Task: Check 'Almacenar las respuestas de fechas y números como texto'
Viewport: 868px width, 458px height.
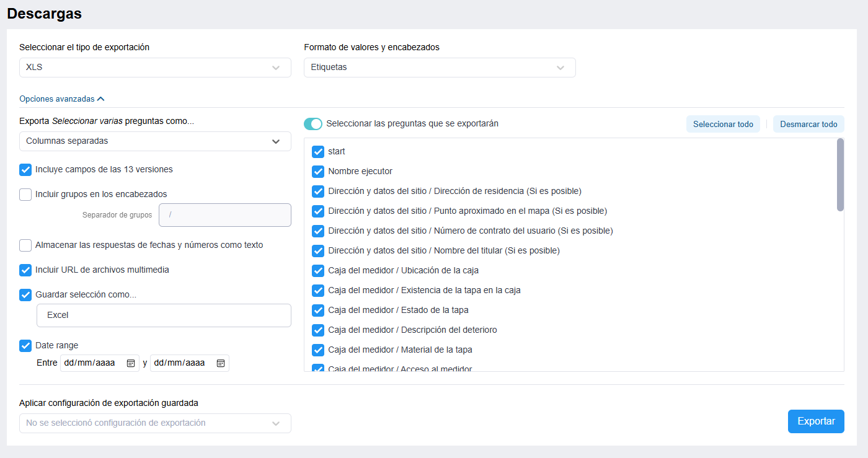Action: 25,245
